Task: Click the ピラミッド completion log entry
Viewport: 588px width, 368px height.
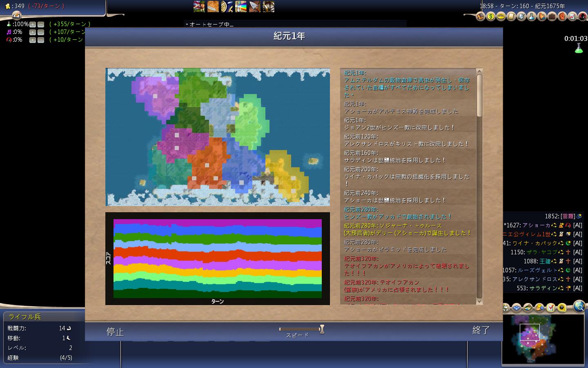Action: pos(408,246)
